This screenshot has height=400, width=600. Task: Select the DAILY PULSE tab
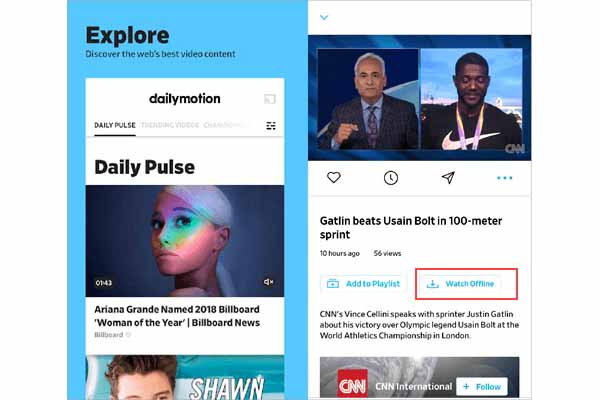point(115,125)
